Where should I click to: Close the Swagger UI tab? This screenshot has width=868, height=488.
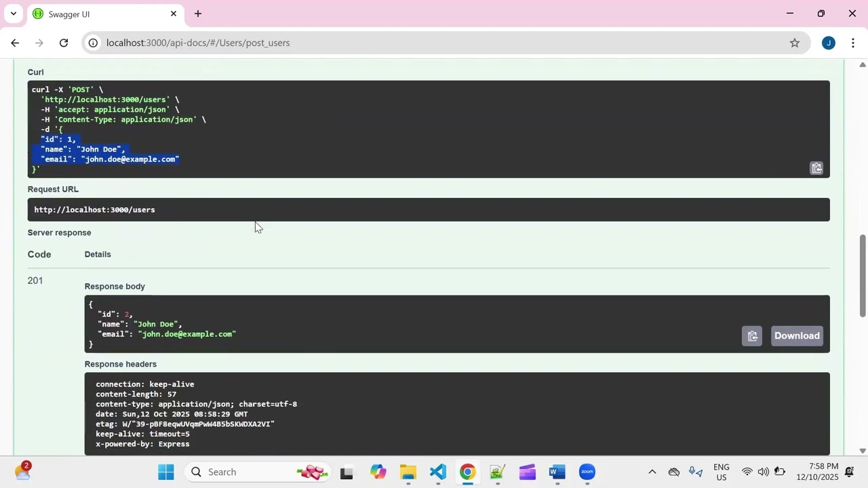[174, 14]
